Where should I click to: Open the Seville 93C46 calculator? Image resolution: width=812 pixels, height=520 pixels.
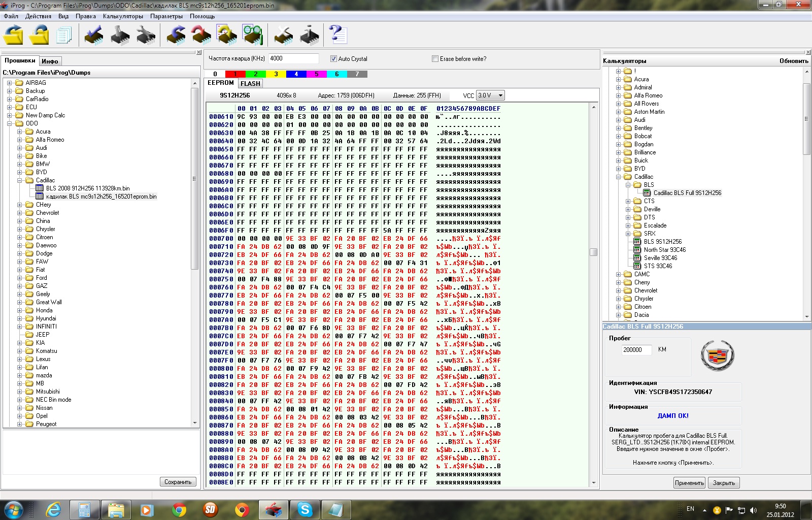pos(660,258)
